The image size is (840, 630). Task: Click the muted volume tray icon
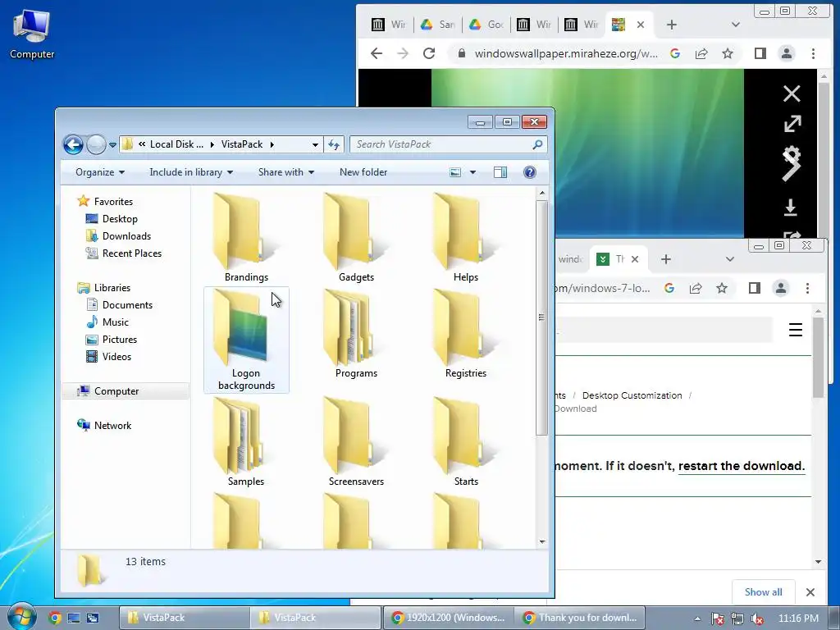point(757,619)
